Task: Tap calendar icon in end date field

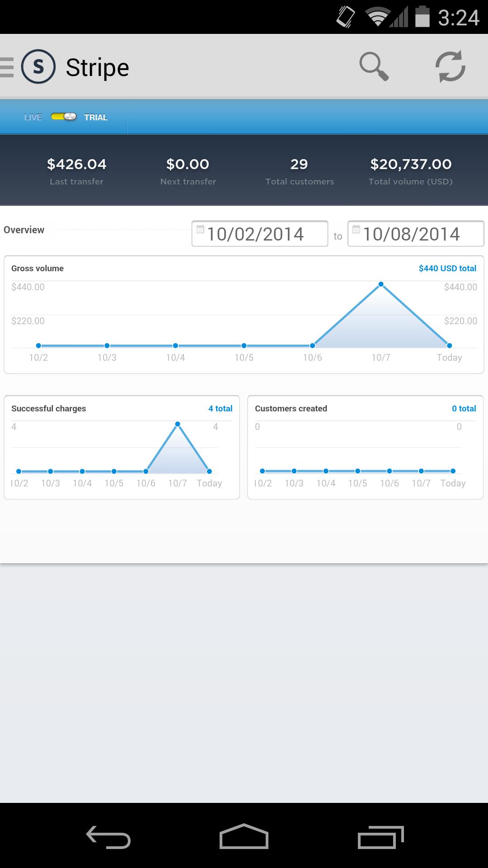Action: [356, 229]
